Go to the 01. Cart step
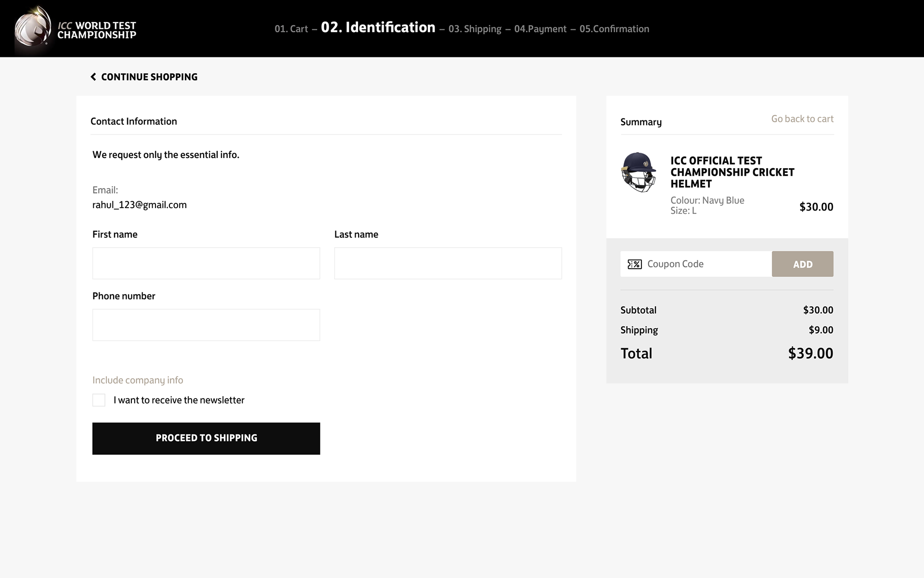 291,29
